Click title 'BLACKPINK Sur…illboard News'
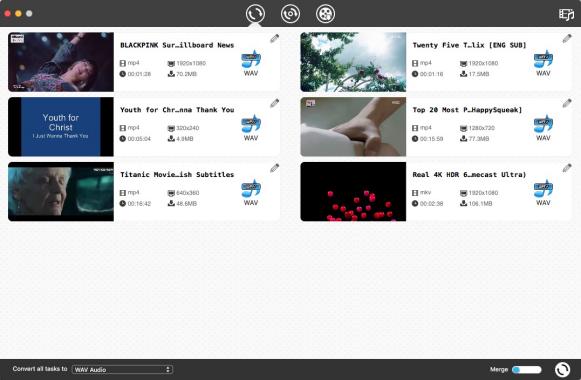 pos(177,45)
